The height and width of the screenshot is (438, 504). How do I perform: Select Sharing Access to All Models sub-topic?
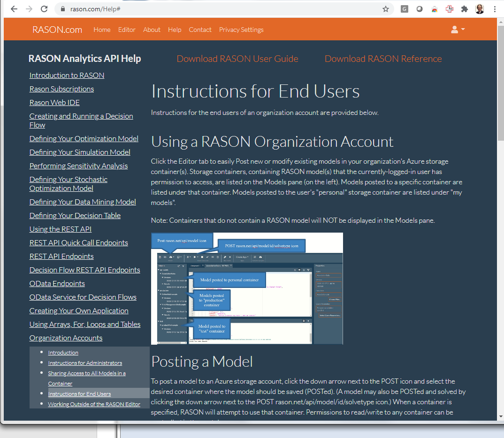pos(87,378)
